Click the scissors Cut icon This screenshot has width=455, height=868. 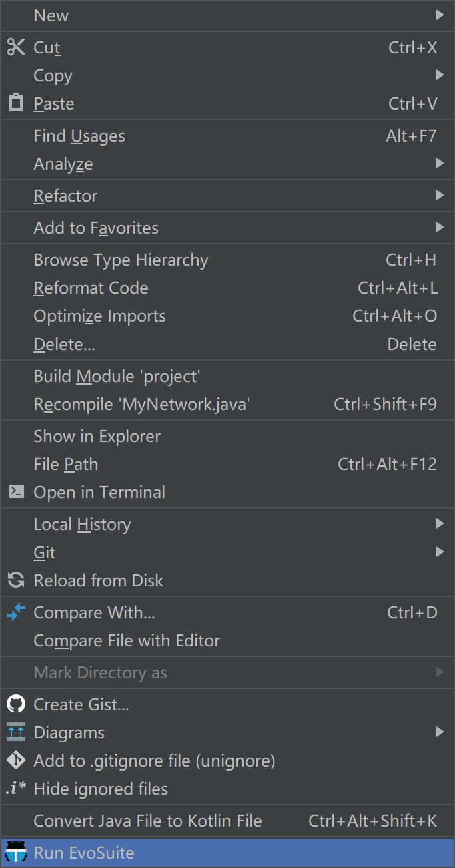16,47
